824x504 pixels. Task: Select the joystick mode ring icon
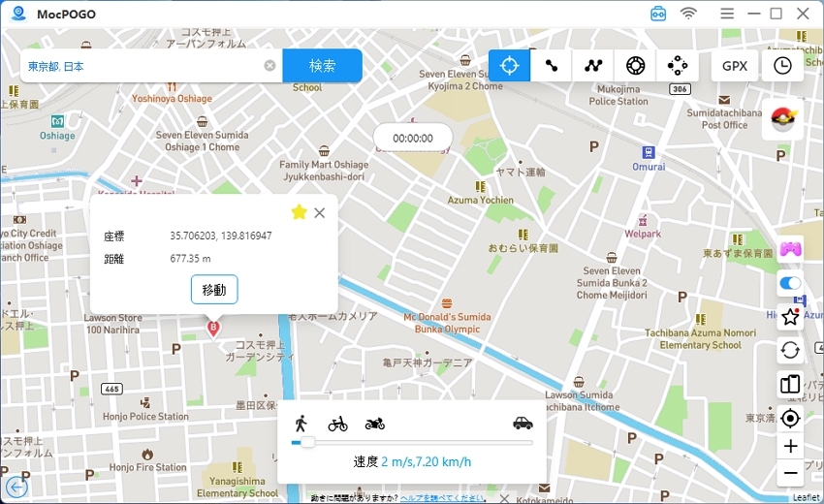tap(635, 66)
